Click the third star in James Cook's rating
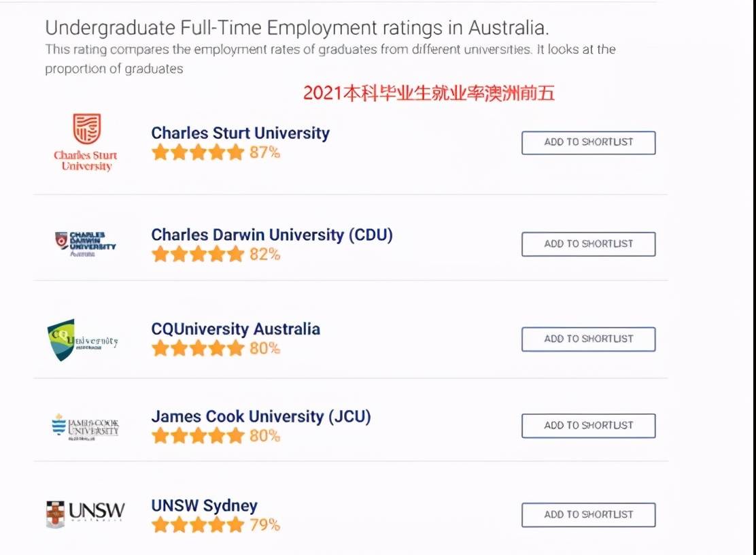Image resolution: width=756 pixels, height=555 pixels. point(199,435)
